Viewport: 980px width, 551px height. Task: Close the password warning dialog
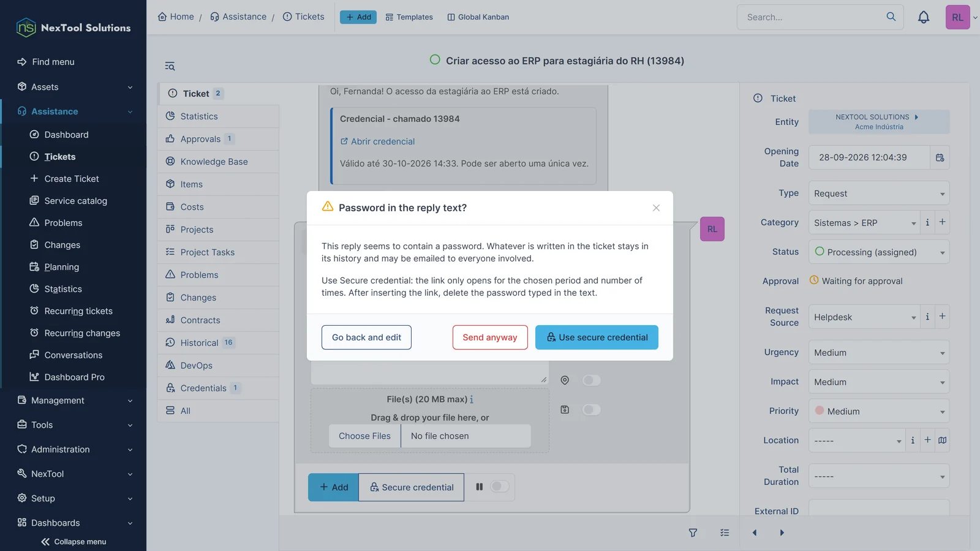coord(656,208)
